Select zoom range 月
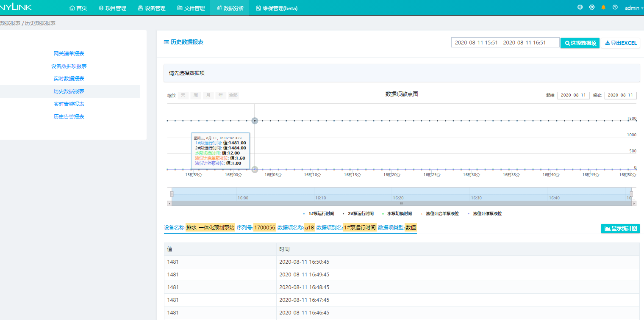Screen dimensions: 644x320 coord(208,95)
